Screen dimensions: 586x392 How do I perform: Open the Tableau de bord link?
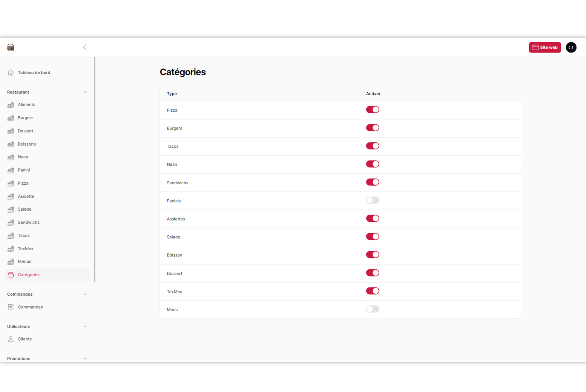click(34, 72)
